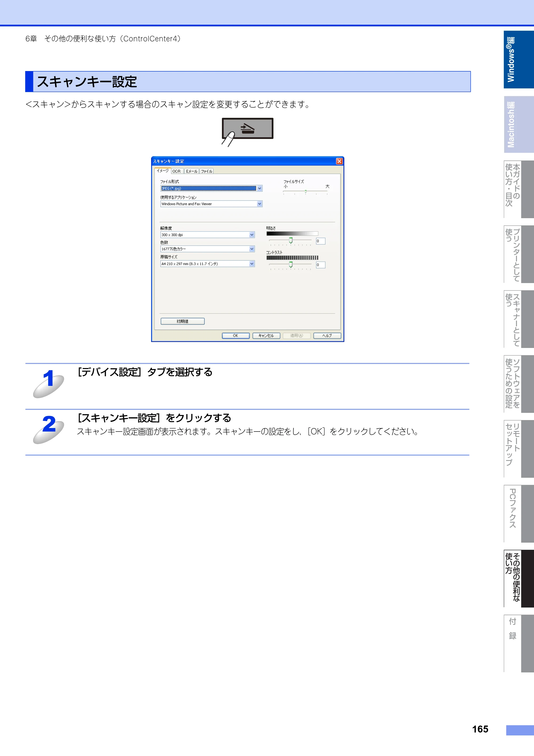The width and height of the screenshot is (534, 756).
Task: Click the キャンセル button
Action: tap(266, 335)
